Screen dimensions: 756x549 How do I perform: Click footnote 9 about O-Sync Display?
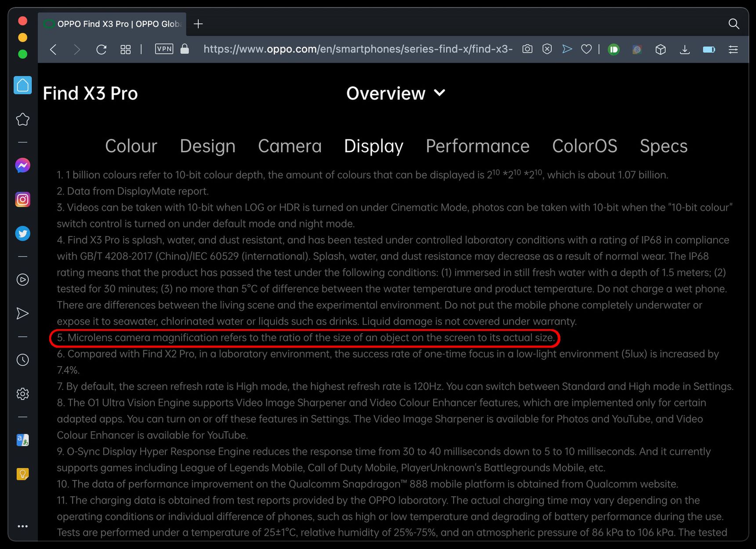click(x=384, y=459)
